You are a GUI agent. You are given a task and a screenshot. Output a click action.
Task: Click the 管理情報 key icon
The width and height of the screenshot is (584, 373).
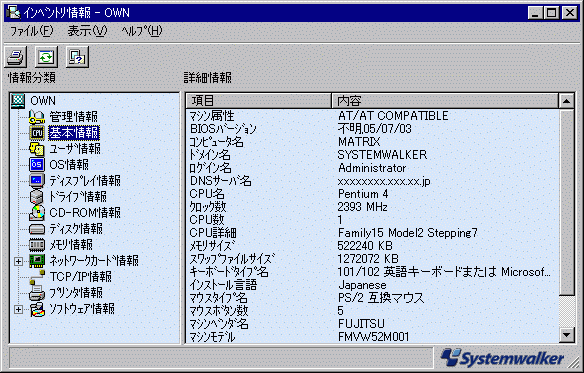37,117
